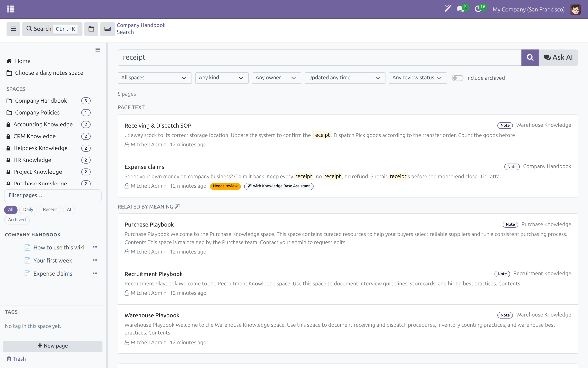Click the New page button
This screenshot has width=588, height=368.
tap(53, 346)
